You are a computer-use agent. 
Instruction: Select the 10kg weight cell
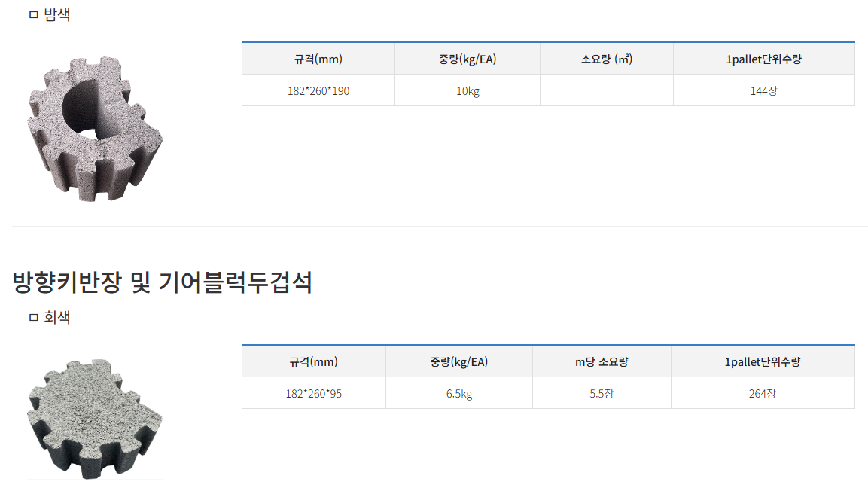(468, 90)
